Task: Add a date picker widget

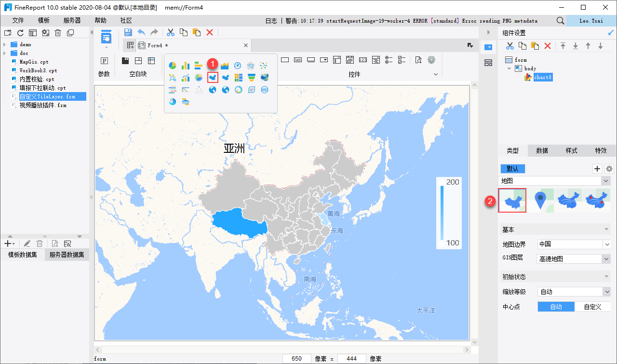Action: (350, 60)
